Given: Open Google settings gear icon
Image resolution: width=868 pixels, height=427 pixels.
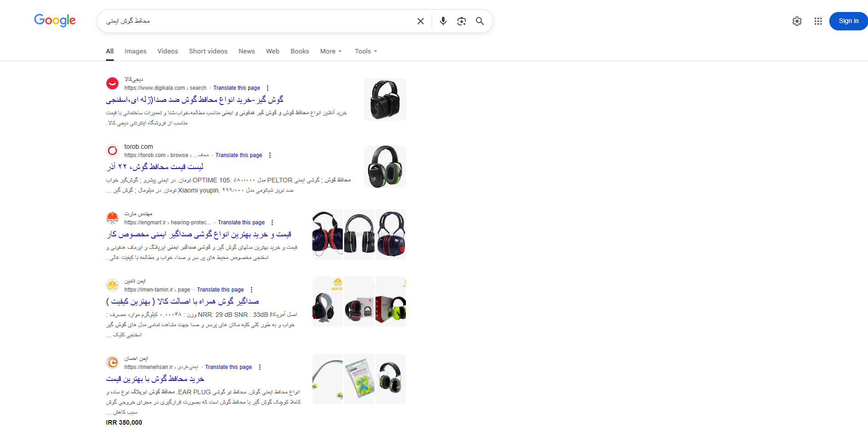Looking at the screenshot, I should click(x=797, y=21).
